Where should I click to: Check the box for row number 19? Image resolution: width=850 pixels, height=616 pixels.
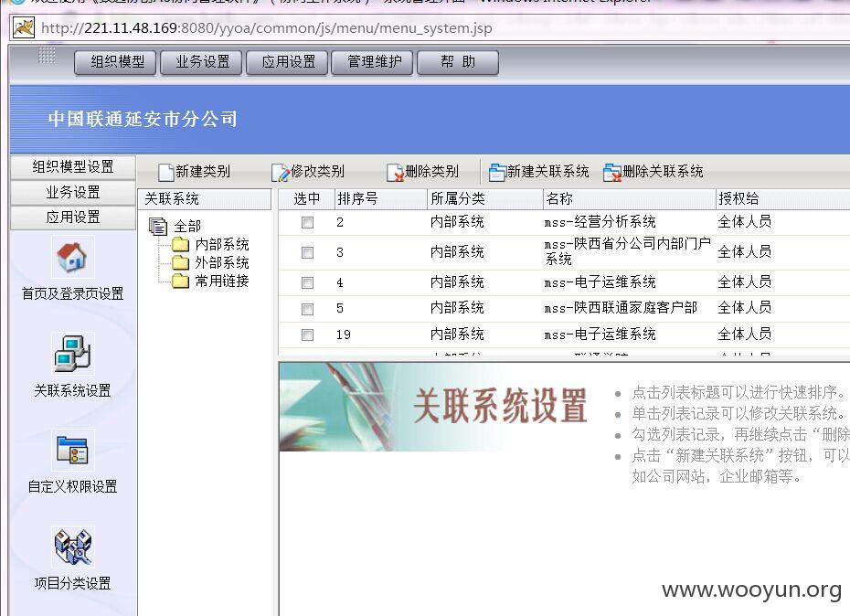tap(307, 335)
